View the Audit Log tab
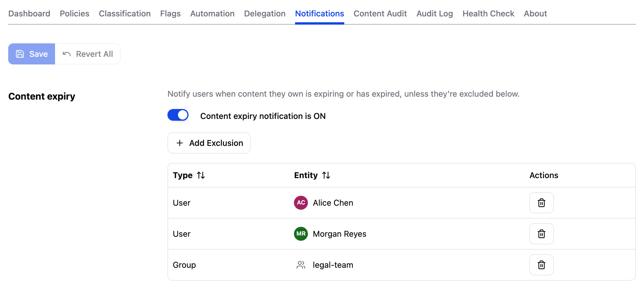 pos(434,13)
